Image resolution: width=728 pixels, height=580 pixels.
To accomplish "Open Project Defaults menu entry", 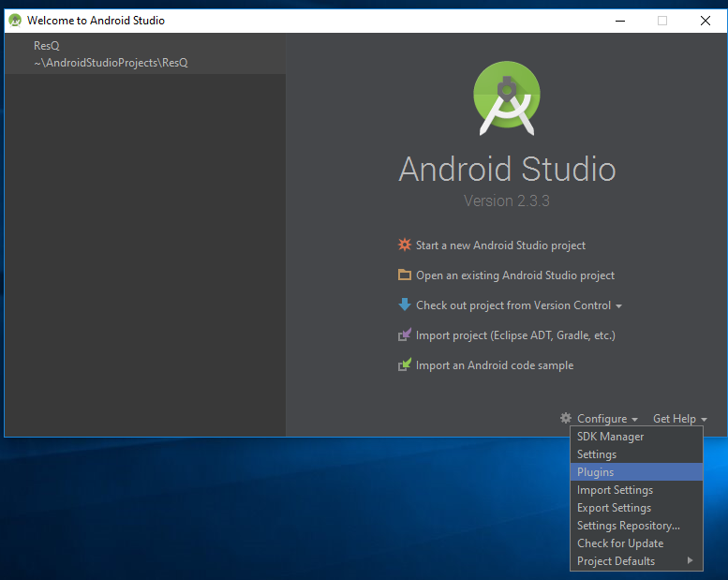I will (x=636, y=561).
